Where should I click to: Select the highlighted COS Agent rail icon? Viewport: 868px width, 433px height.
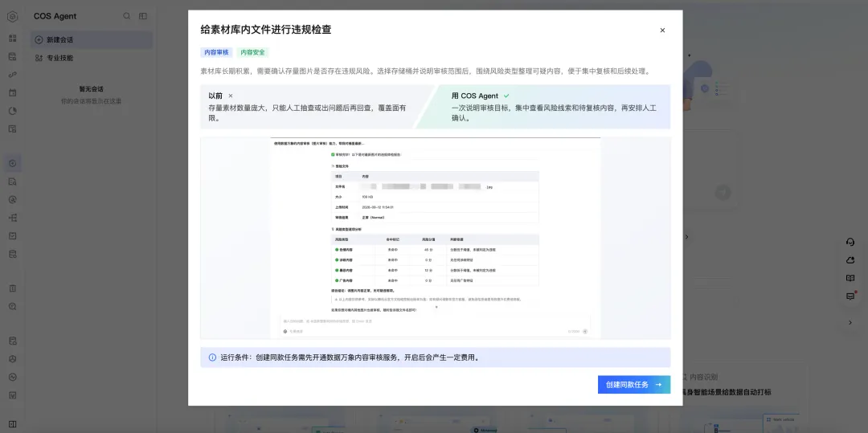[12, 163]
